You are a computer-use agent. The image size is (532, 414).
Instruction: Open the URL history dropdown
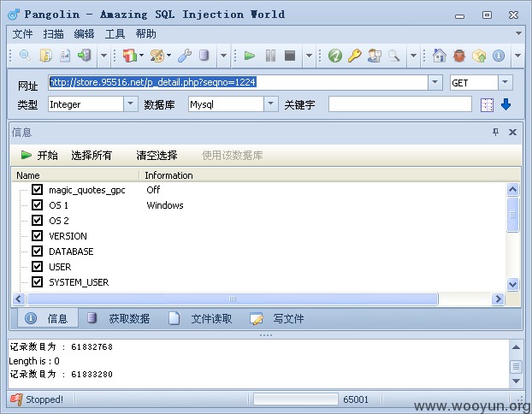coord(435,82)
